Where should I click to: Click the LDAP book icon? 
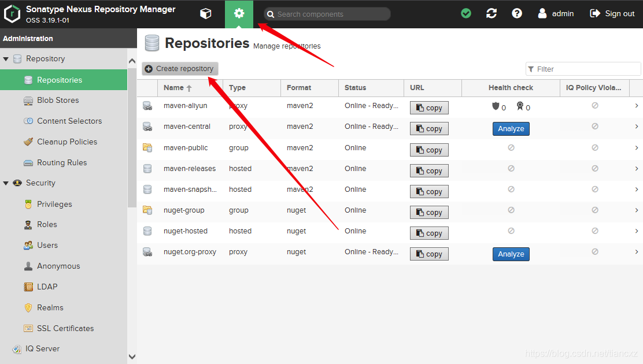tap(28, 287)
